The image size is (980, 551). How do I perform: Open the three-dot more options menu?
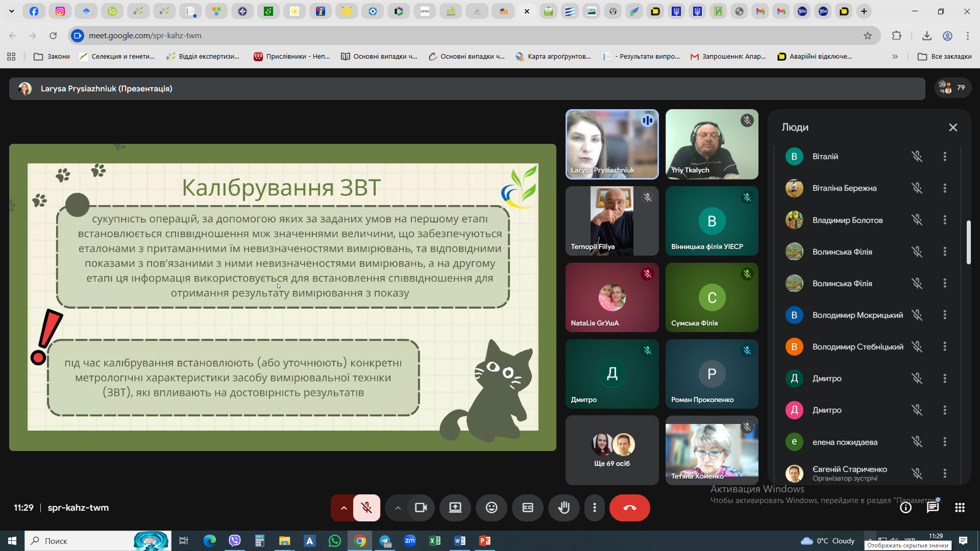tap(594, 508)
